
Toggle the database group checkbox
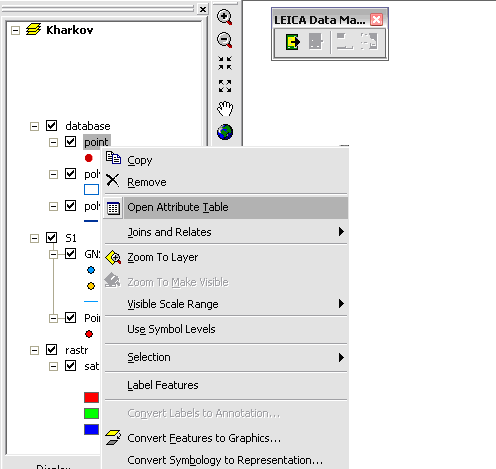tap(51, 126)
